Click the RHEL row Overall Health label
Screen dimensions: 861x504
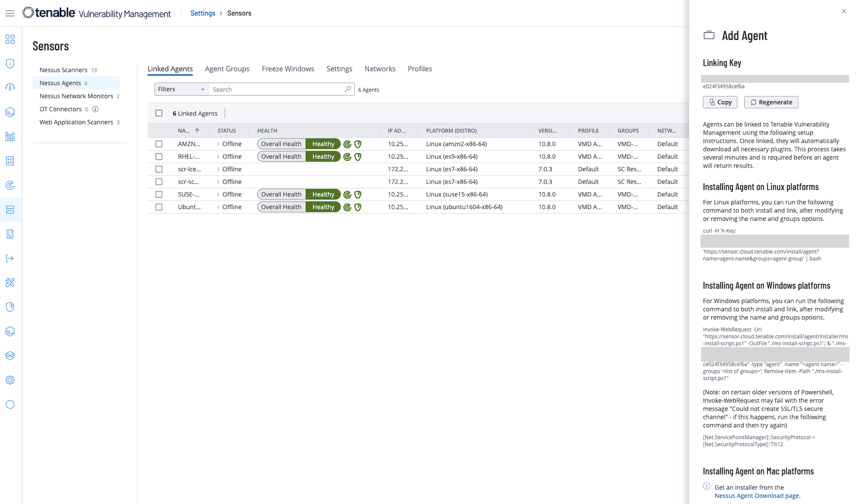(x=281, y=156)
